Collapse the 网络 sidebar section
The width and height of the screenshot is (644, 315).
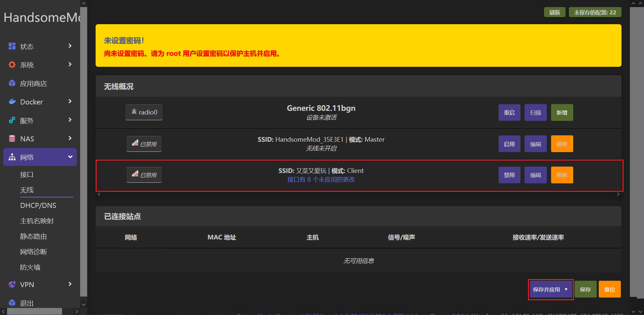(x=70, y=157)
